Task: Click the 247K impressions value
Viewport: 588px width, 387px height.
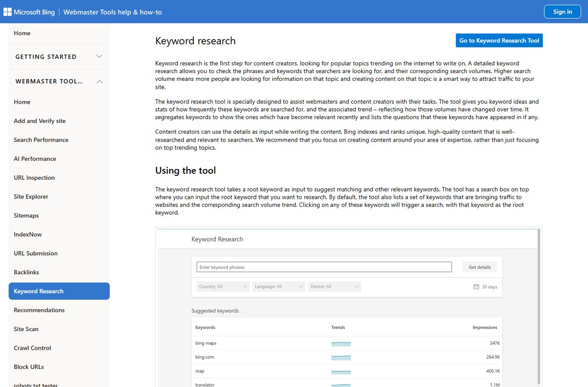Action: tap(494, 343)
